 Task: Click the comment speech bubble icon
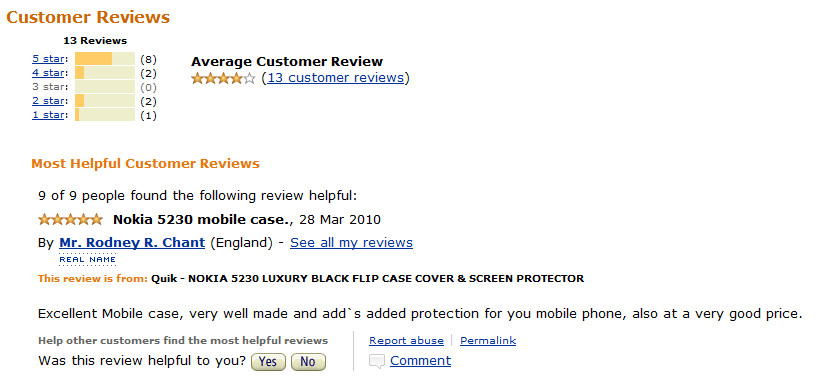coord(377,362)
